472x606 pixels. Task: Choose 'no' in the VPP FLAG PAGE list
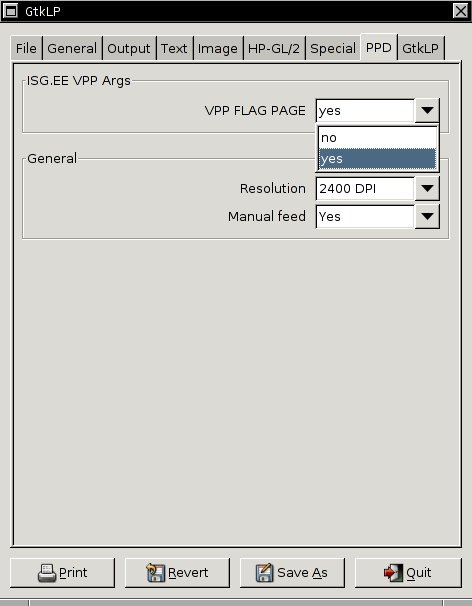click(x=377, y=138)
